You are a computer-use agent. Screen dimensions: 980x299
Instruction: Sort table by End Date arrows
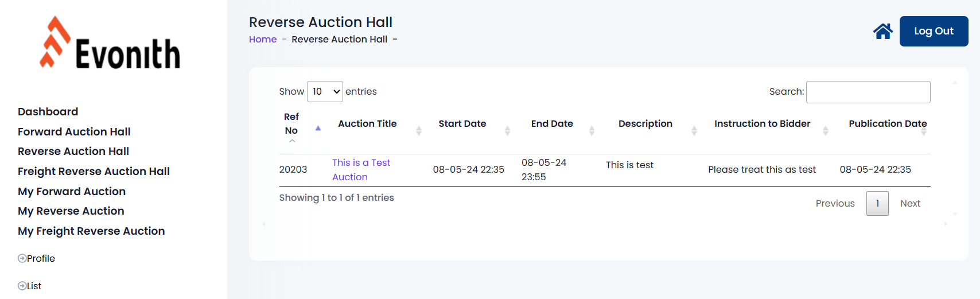click(x=592, y=131)
